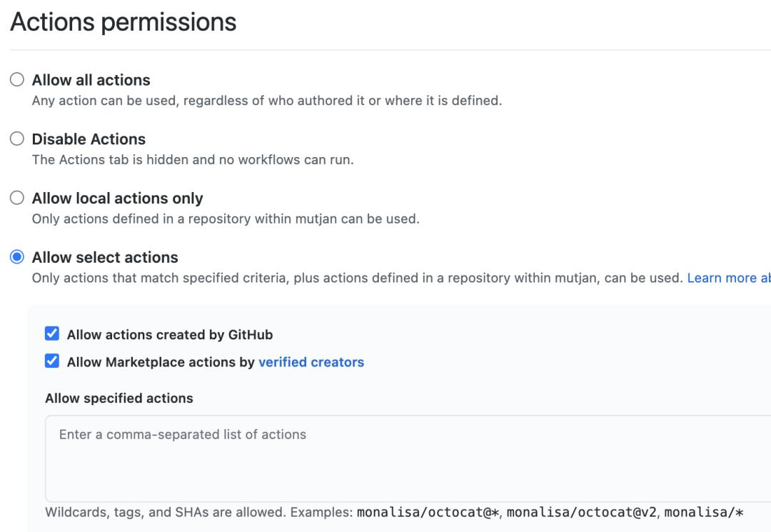Select the Allow all actions radio button
The image size is (771, 532).
17,80
